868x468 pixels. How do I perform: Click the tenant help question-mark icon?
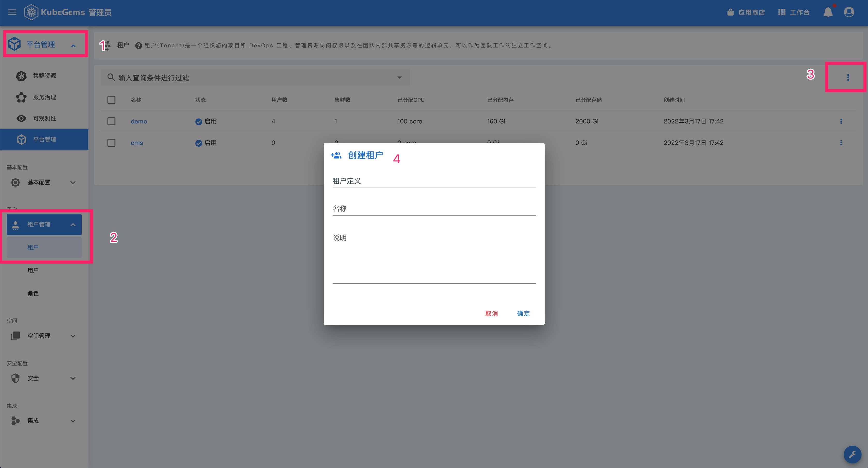tap(138, 45)
